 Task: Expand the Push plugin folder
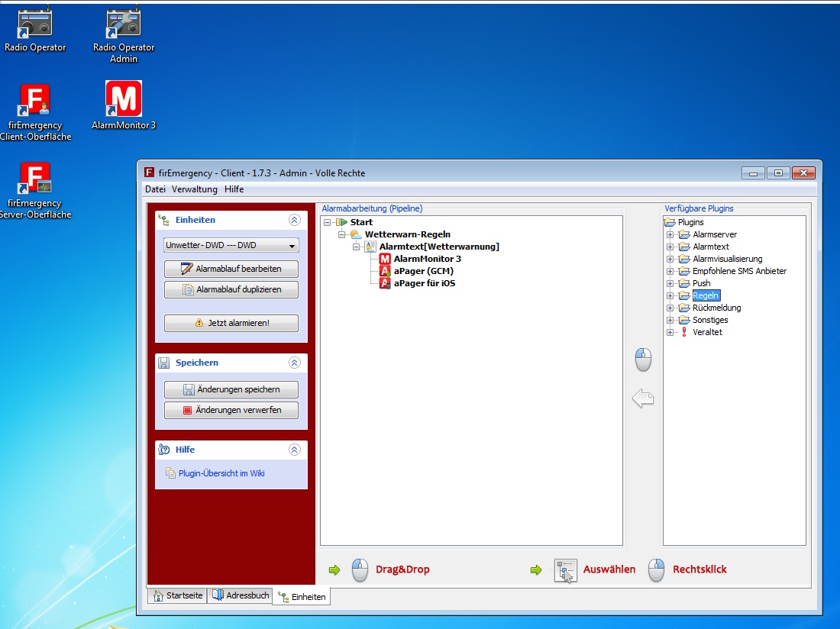point(670,283)
